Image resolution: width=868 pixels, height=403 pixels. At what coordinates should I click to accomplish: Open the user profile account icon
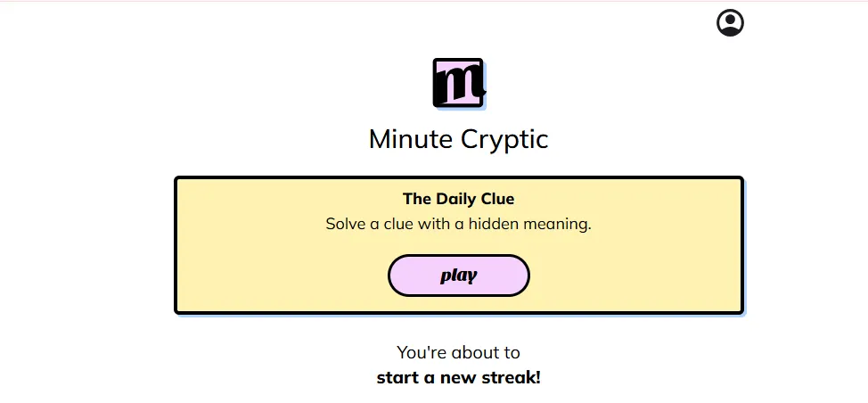point(730,23)
